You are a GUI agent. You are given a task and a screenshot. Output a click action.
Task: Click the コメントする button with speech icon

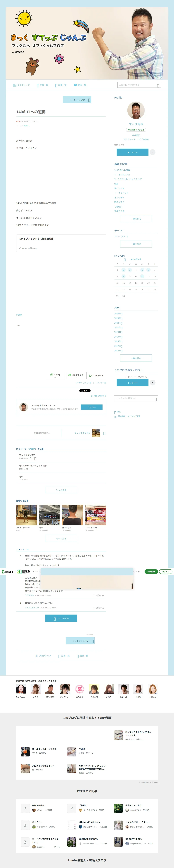tap(76, 375)
